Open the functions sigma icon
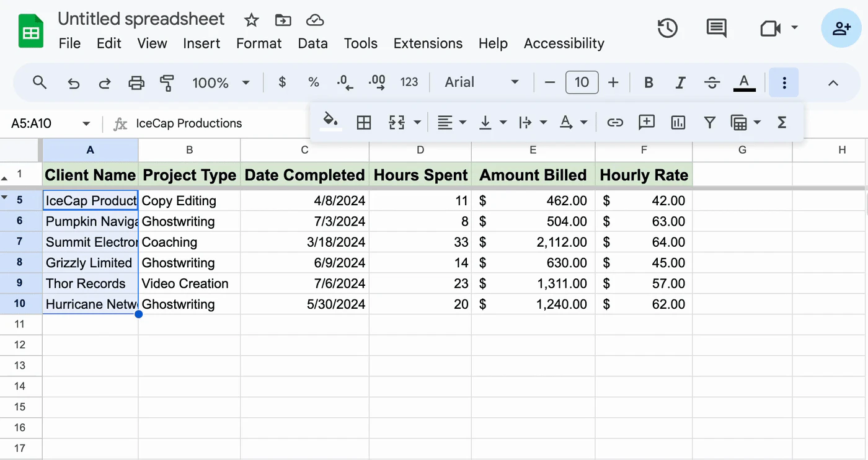This screenshot has width=868, height=460. point(782,123)
